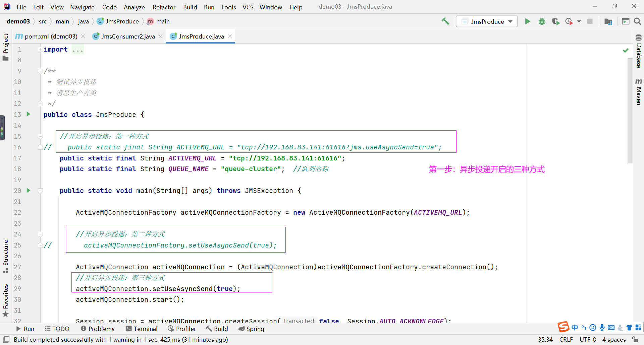Click the Run Anything toolbar icon
Viewport: 644px width, 345px height.
coord(626,21)
